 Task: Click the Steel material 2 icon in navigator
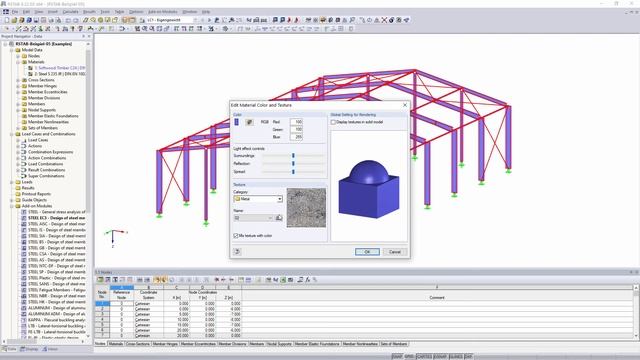(x=31, y=74)
